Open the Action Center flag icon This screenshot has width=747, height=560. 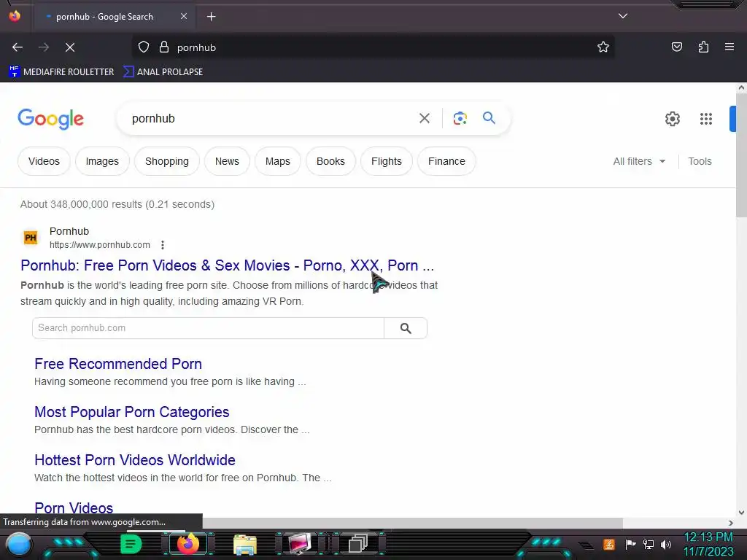[630, 544]
